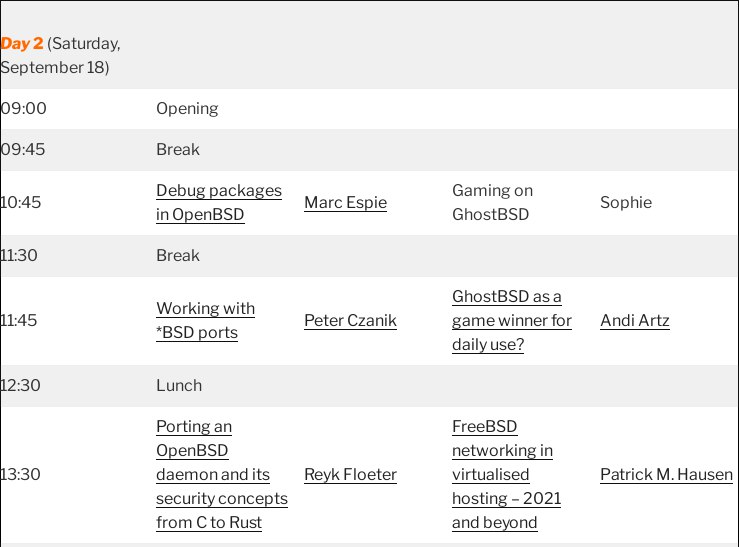Open Working with *BSD ports talk
Viewport: 739px width, 547px height.
point(205,320)
